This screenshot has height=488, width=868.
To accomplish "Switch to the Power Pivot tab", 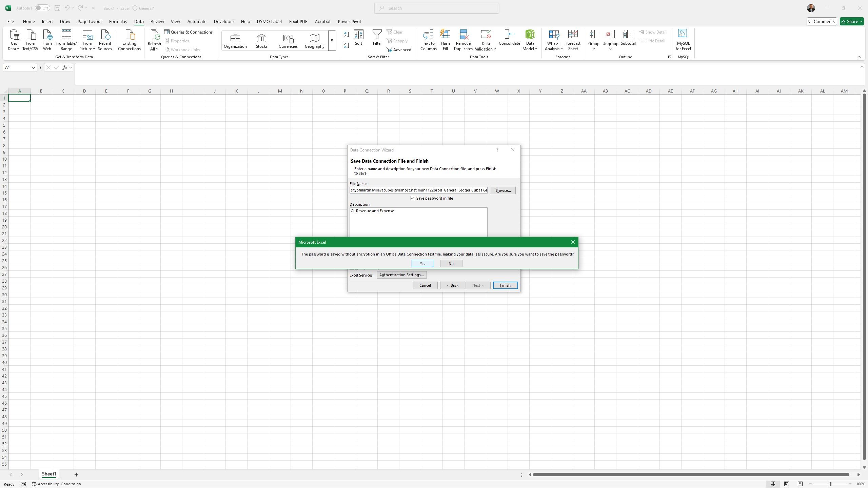I will (349, 21).
